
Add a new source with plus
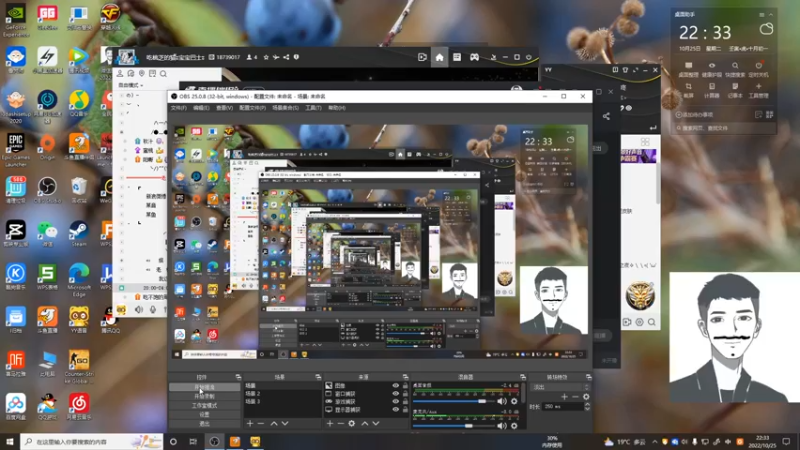coord(330,423)
